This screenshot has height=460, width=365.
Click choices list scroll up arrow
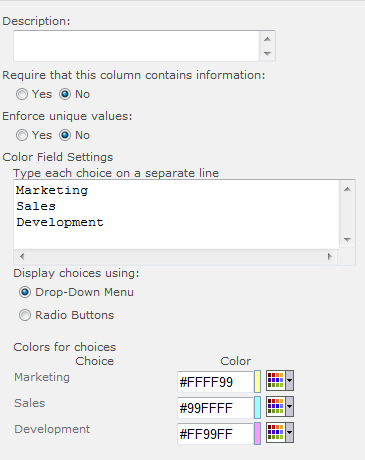pos(347,189)
